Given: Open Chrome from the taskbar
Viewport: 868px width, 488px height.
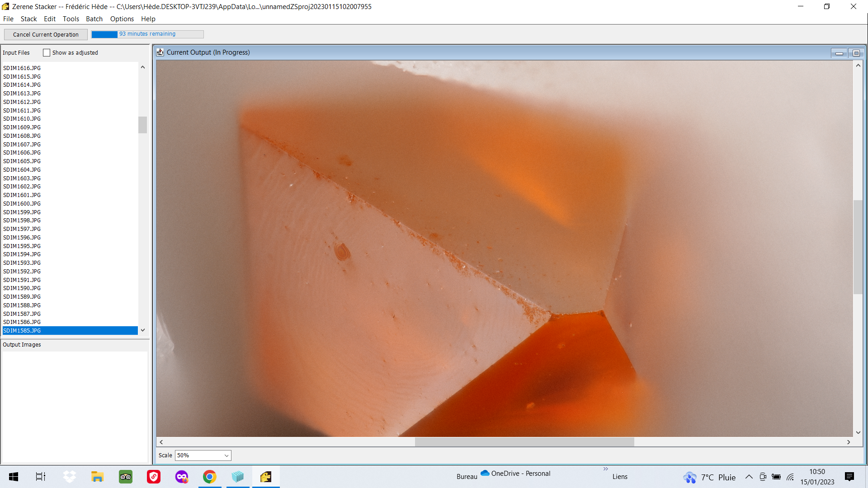Looking at the screenshot, I should [x=209, y=477].
